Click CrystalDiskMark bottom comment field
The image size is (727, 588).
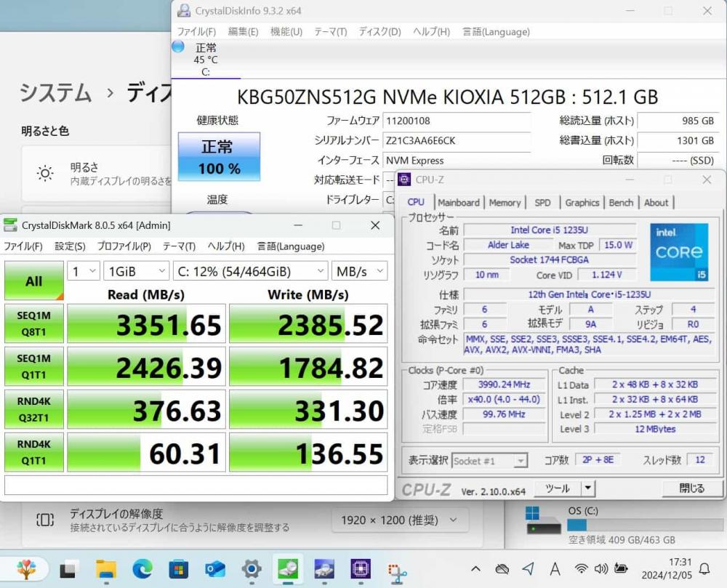196,485
